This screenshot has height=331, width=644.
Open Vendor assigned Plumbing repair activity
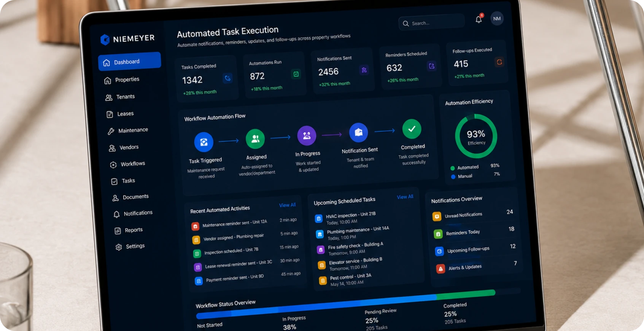(245, 237)
